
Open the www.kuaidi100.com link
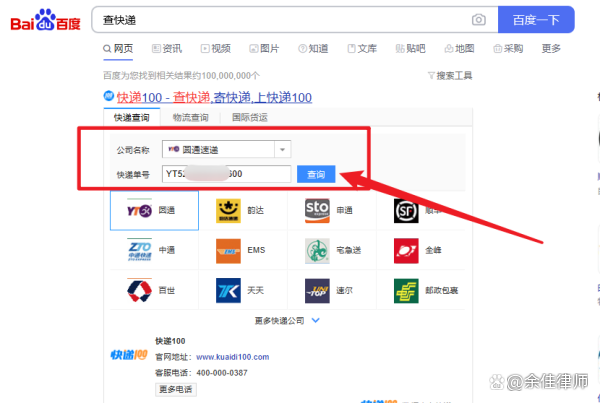coord(233,357)
